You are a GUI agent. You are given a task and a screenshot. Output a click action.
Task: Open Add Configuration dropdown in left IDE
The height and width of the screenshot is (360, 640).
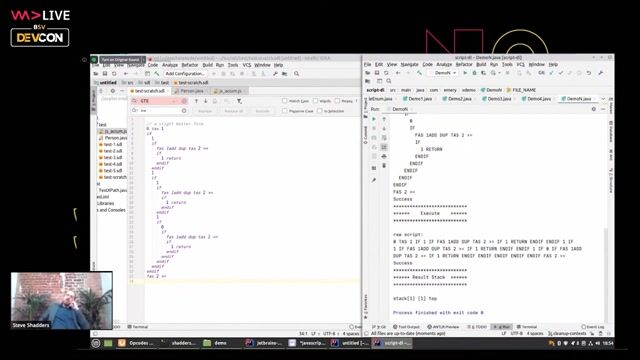(x=185, y=74)
